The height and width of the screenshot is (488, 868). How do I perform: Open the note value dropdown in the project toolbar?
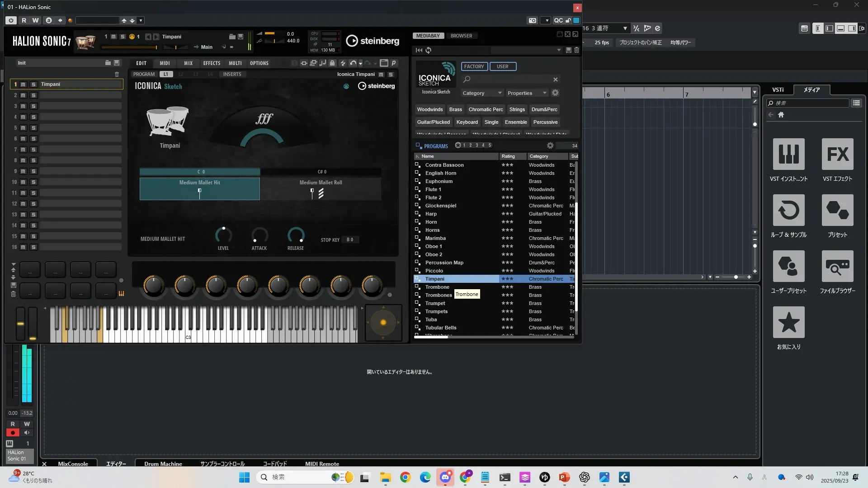[x=625, y=28]
